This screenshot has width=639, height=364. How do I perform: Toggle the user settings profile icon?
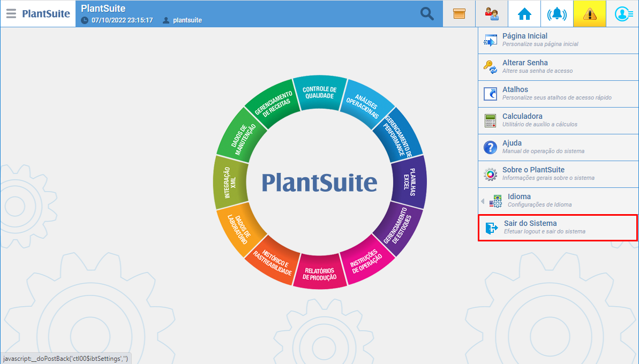pyautogui.click(x=623, y=14)
